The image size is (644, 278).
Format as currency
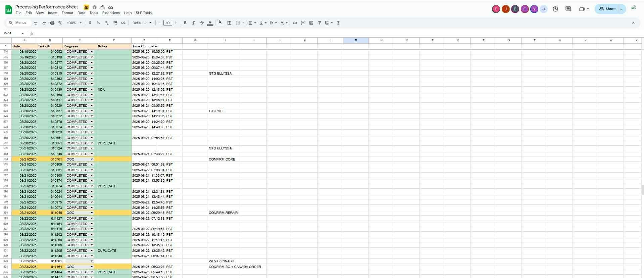point(90,23)
